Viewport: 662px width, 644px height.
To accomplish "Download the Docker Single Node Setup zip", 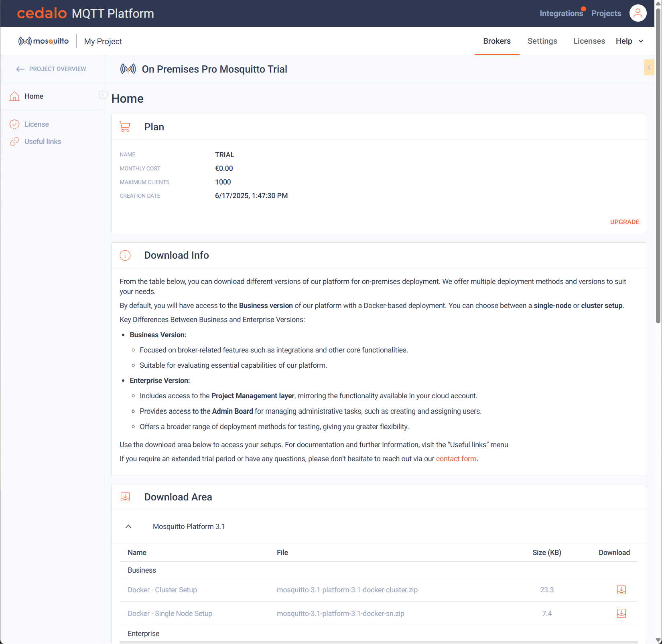I will tap(621, 614).
